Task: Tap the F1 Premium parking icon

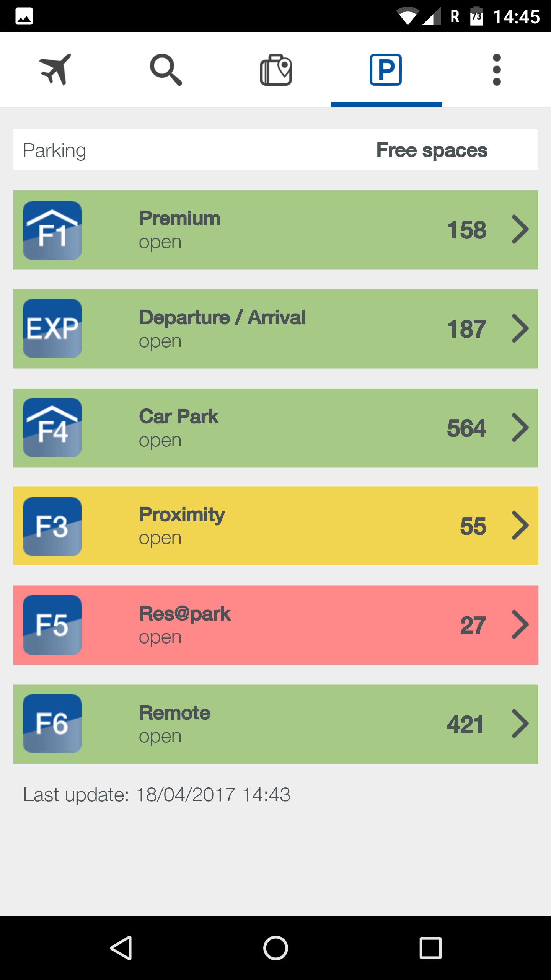Action: click(x=52, y=230)
